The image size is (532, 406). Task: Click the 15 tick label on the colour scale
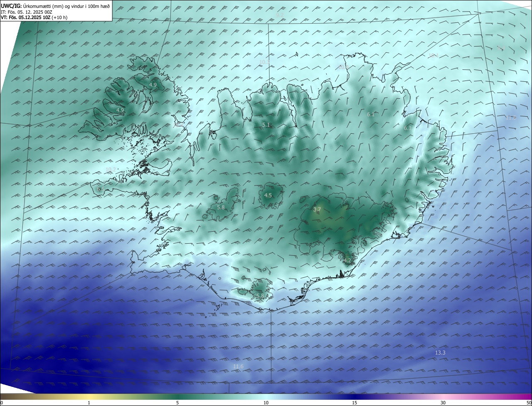[x=355, y=403]
